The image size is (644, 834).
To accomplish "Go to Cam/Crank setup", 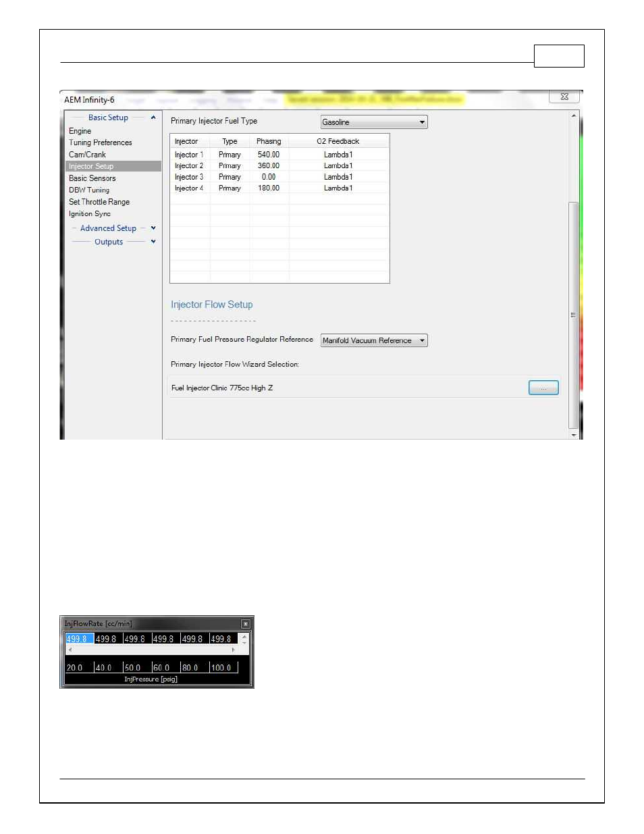I will point(87,155).
